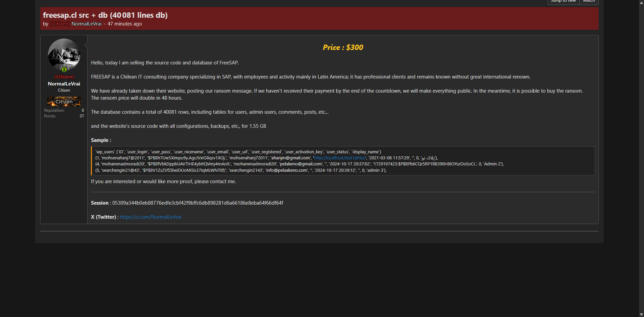Click NormalLeVrai author link in thread header

(86, 24)
